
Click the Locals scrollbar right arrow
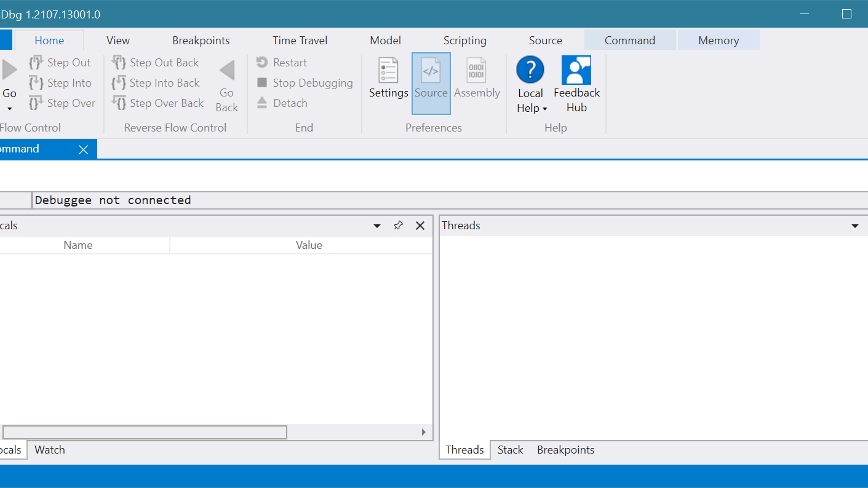[x=423, y=432]
